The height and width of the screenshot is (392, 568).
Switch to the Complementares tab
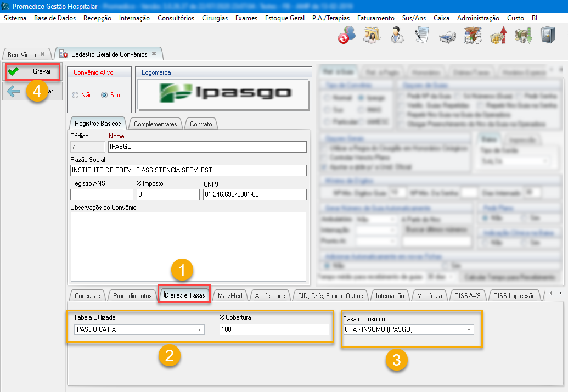tap(155, 124)
